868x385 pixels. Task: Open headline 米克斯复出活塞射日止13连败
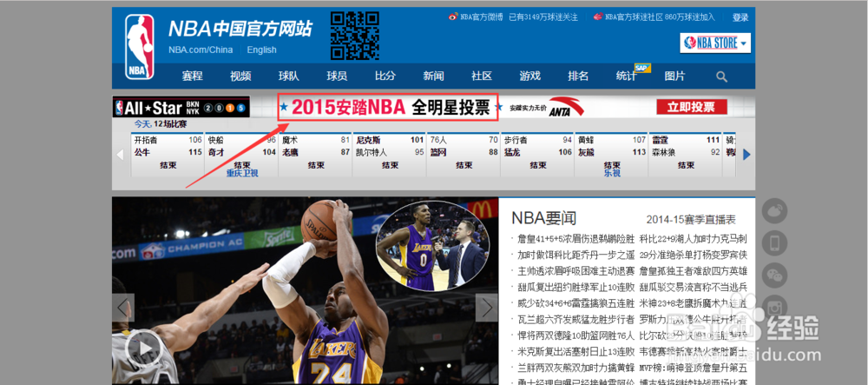coord(575,352)
